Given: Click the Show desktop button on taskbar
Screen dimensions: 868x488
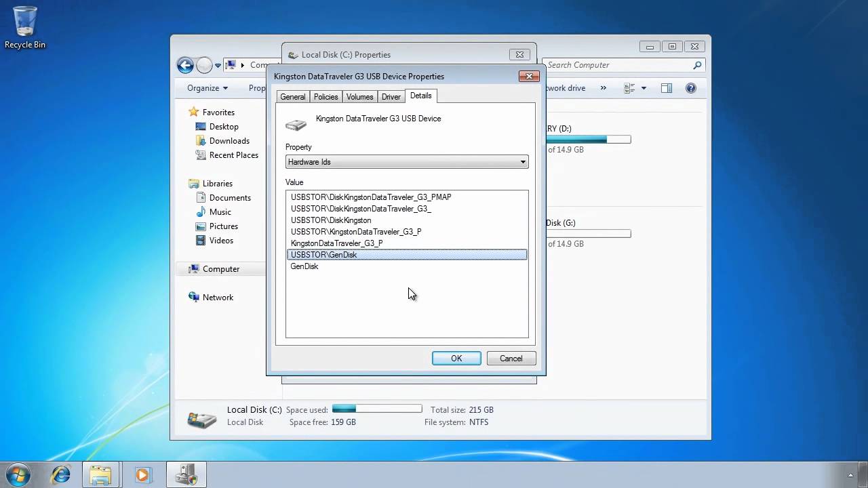Looking at the screenshot, I should [863, 474].
